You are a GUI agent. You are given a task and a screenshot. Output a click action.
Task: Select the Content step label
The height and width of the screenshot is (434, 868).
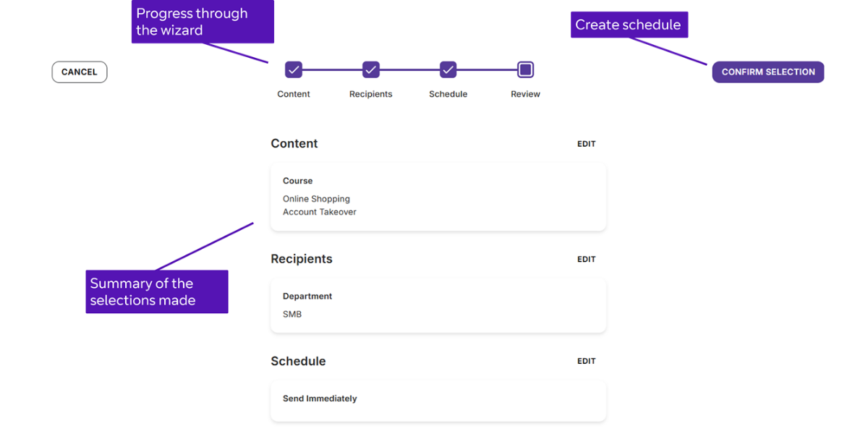click(x=294, y=93)
